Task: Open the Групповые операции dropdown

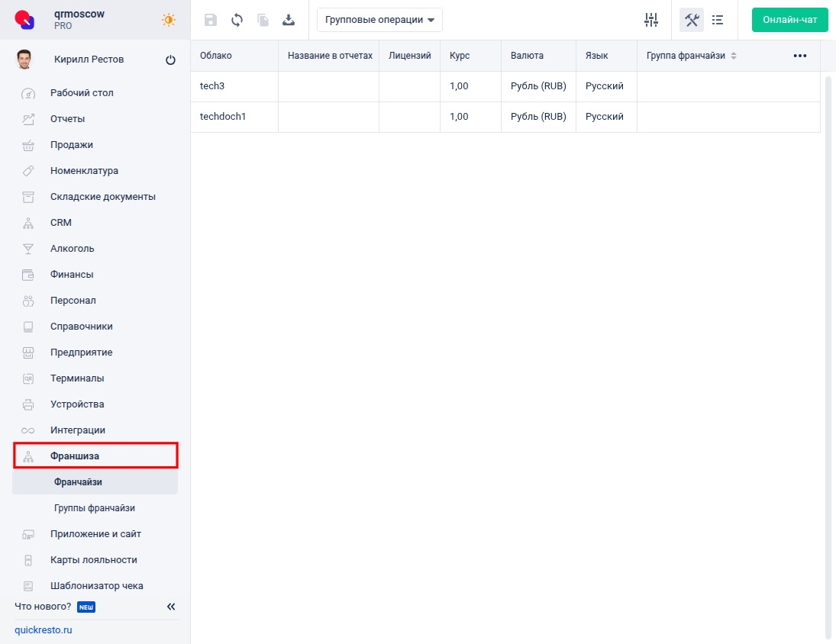Action: point(379,20)
